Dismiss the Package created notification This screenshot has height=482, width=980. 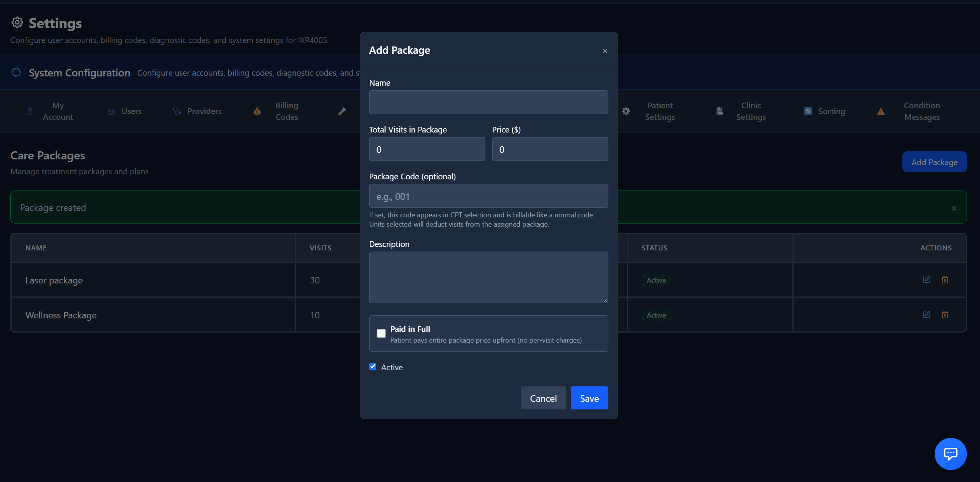pos(954,208)
